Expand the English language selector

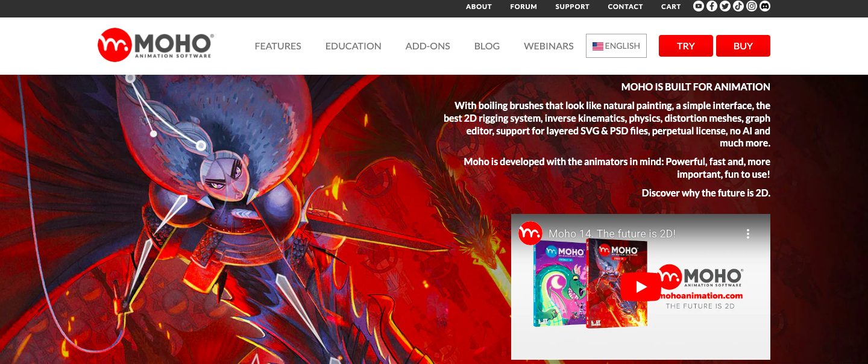coord(616,46)
